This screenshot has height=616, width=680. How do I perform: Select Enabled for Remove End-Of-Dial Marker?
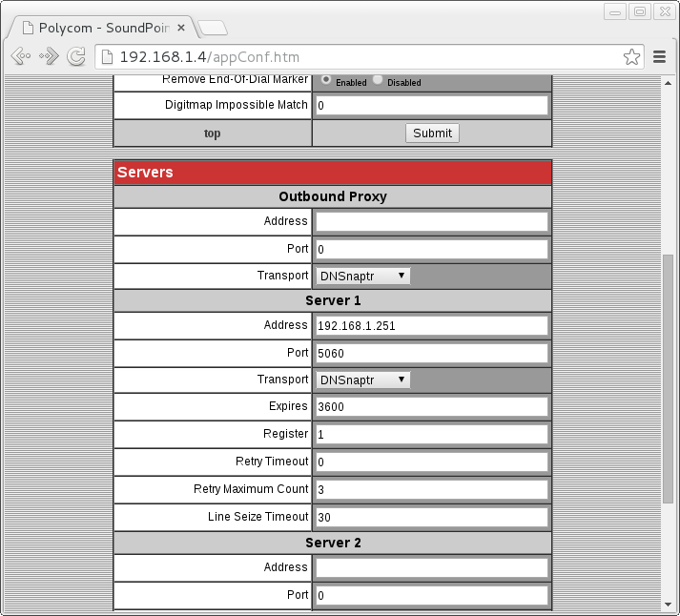[x=325, y=80]
